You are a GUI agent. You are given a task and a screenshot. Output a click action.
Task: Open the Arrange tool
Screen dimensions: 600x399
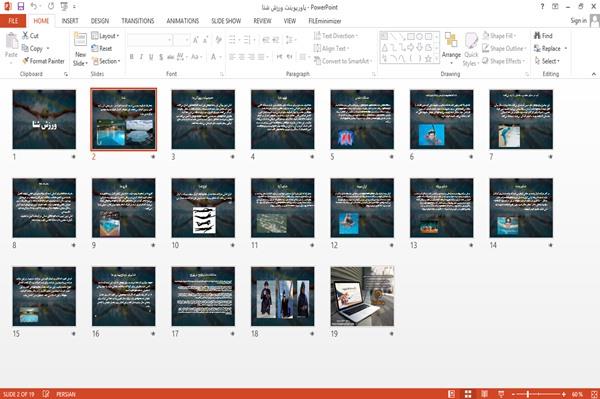tap(451, 48)
